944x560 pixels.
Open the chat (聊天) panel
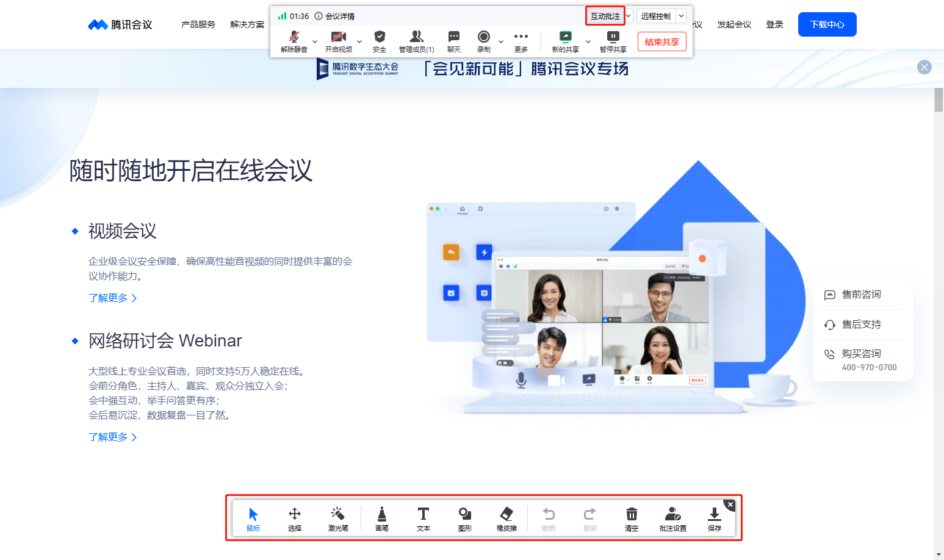[x=453, y=41]
